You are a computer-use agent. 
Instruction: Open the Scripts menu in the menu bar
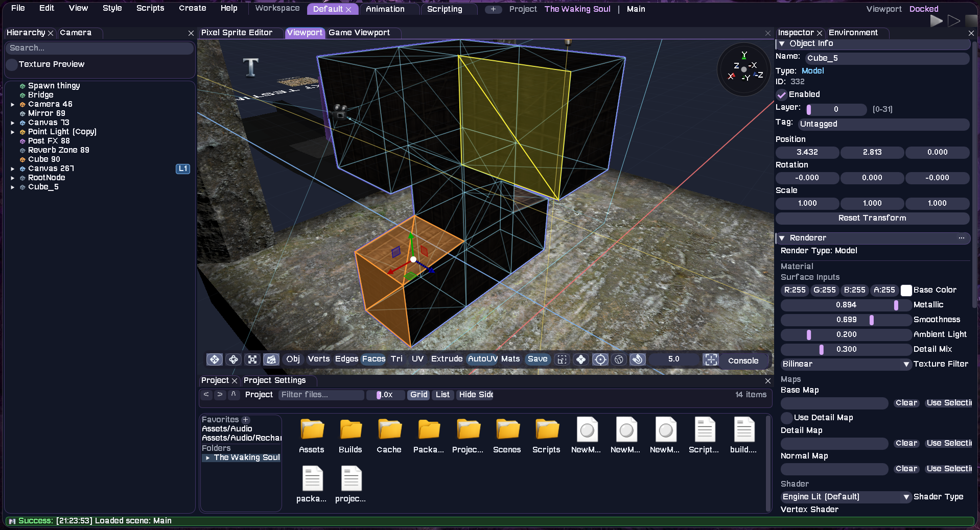150,8
